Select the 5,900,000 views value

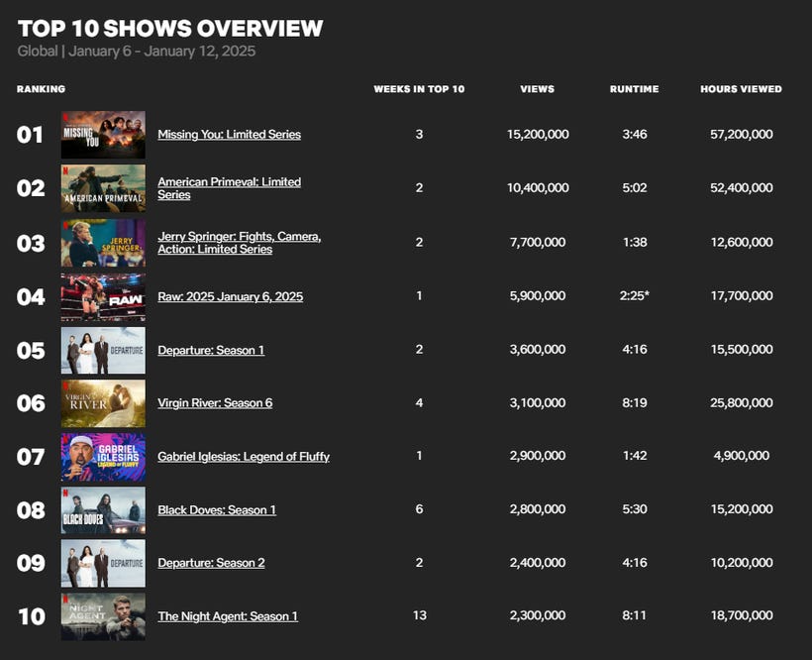[x=538, y=295]
